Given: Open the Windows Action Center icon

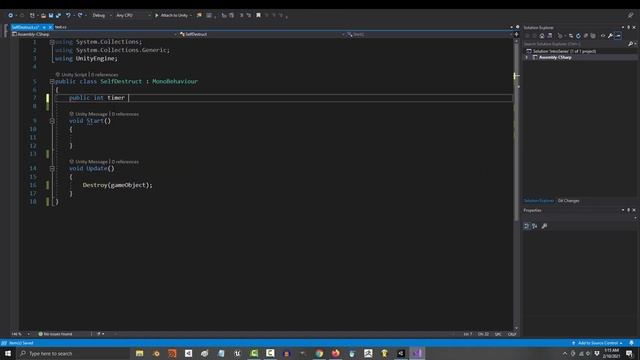Looking at the screenshot, I should (x=629, y=353).
